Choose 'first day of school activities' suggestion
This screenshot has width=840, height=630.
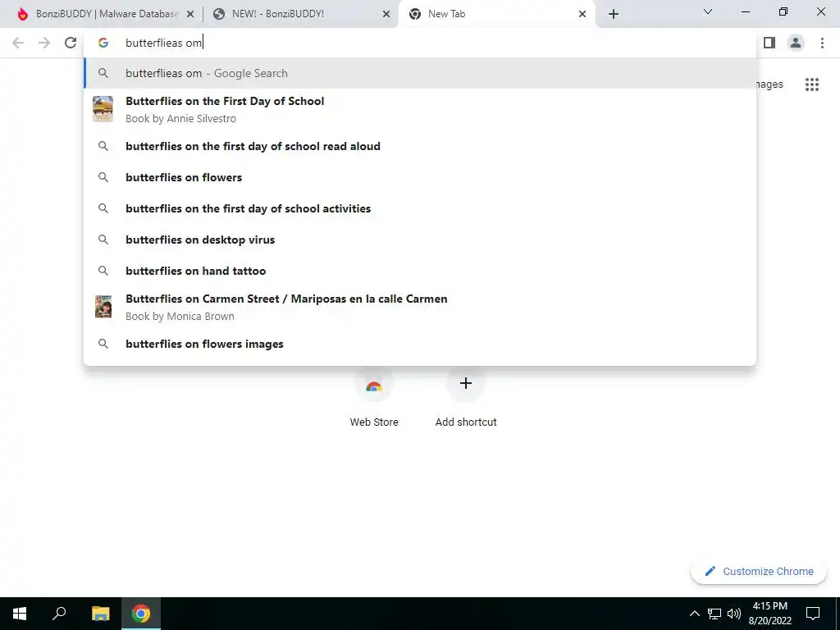[420, 208]
